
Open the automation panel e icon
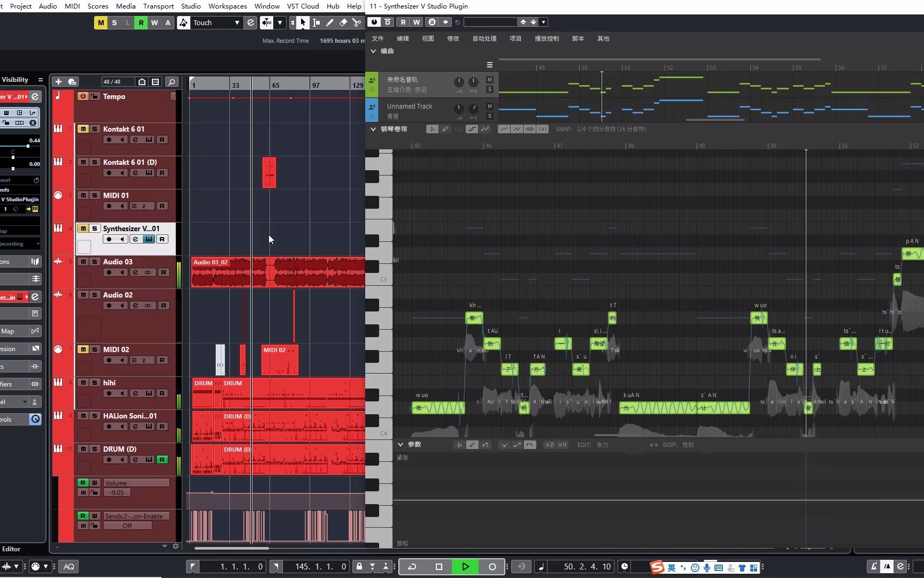(250, 22)
